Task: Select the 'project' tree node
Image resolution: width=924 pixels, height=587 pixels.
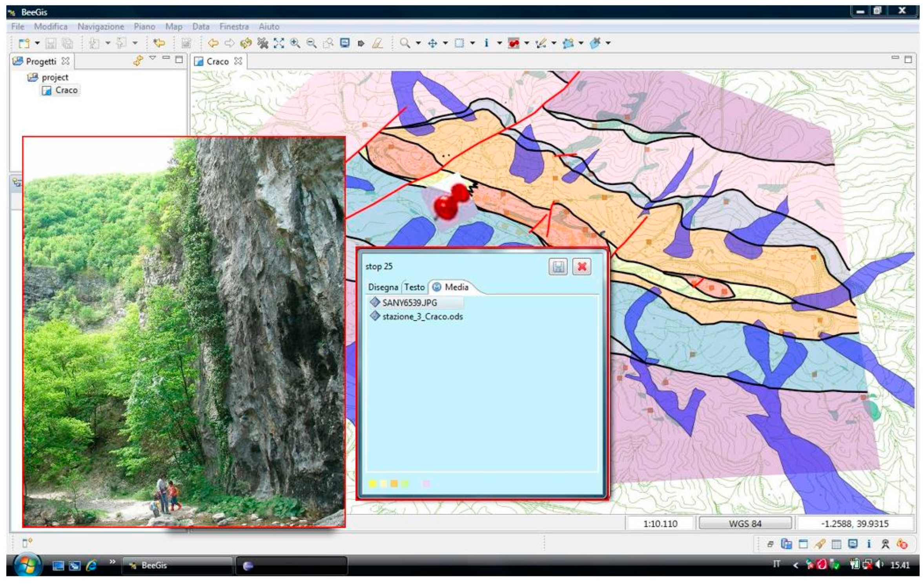Action: [49, 77]
